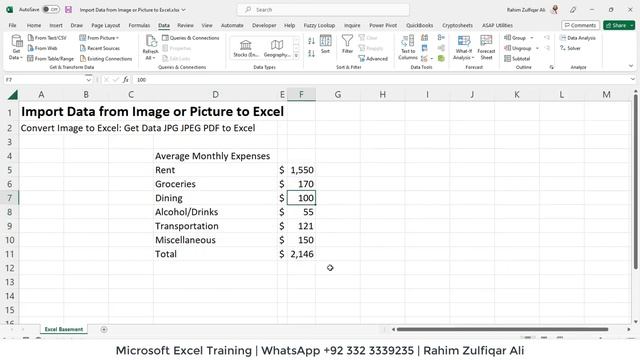640x360 pixels.
Task: Switch to the Insert tab
Action: pyautogui.click(x=56, y=25)
